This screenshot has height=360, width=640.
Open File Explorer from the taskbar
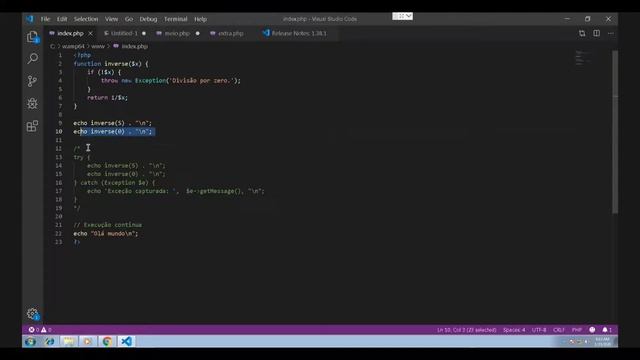(69, 342)
